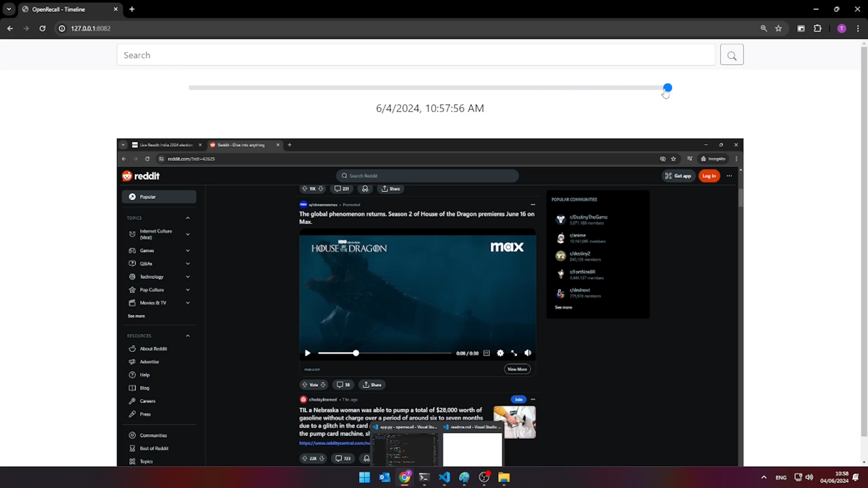The width and height of the screenshot is (868, 488).
Task: Open the zoom indicator in address bar
Action: [764, 28]
